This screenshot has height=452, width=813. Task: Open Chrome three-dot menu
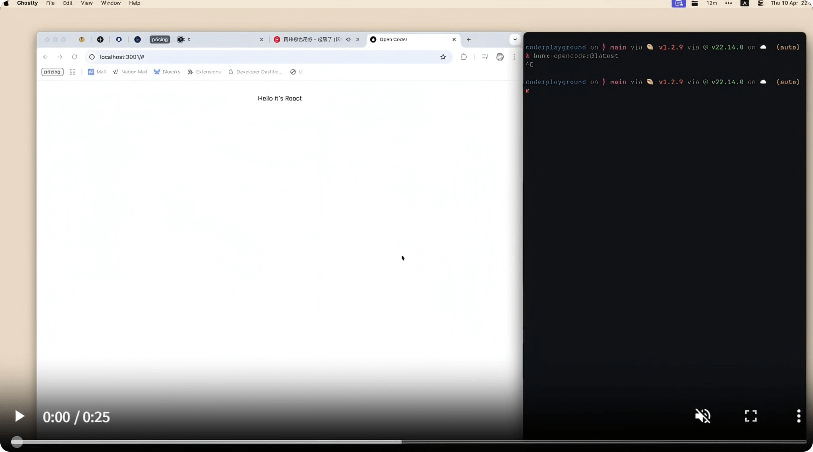tap(514, 57)
